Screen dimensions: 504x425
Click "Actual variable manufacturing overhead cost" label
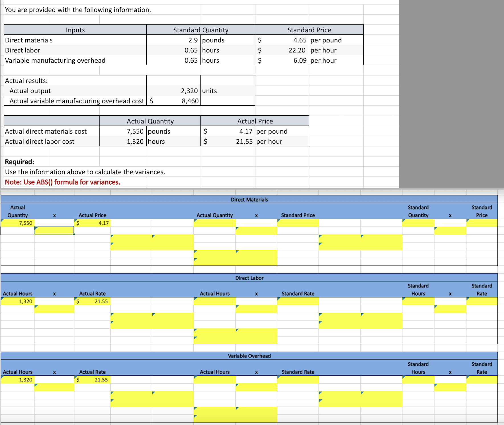pyautogui.click(x=77, y=101)
